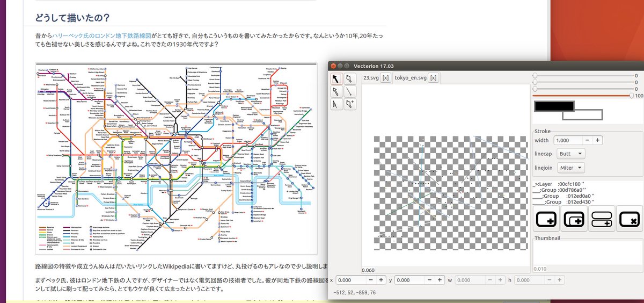The image size is (644, 303).
Task: Increase y value with plus button
Action: [x=441, y=280]
